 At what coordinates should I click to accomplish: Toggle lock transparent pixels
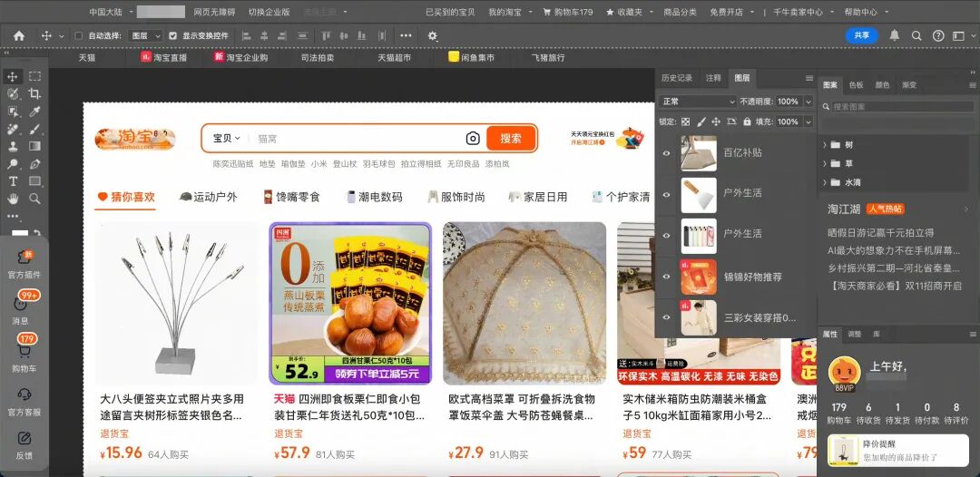click(686, 122)
